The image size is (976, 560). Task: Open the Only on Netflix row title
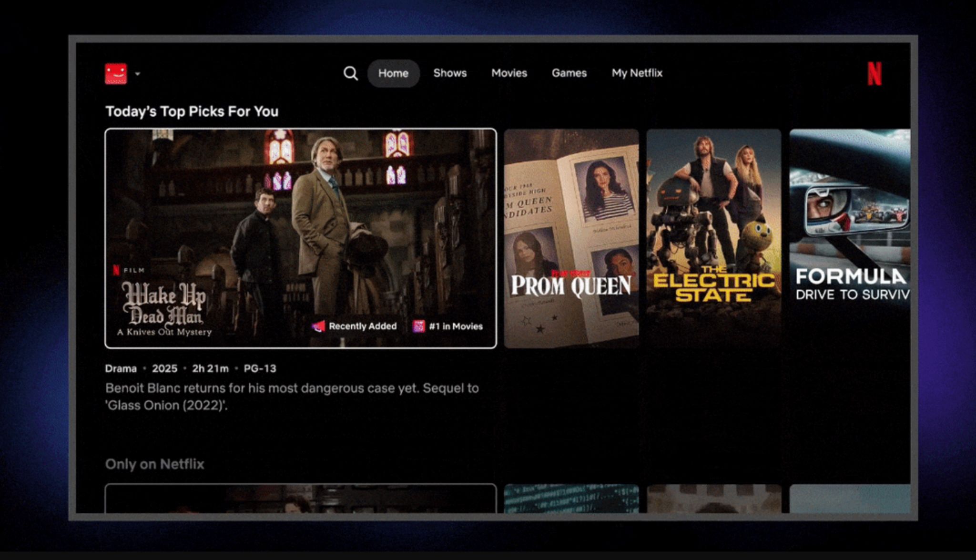[x=155, y=464]
